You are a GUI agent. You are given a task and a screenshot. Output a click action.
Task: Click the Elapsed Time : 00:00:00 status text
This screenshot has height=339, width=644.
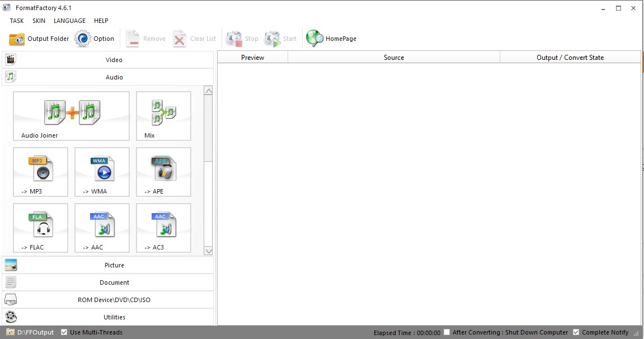tap(407, 332)
